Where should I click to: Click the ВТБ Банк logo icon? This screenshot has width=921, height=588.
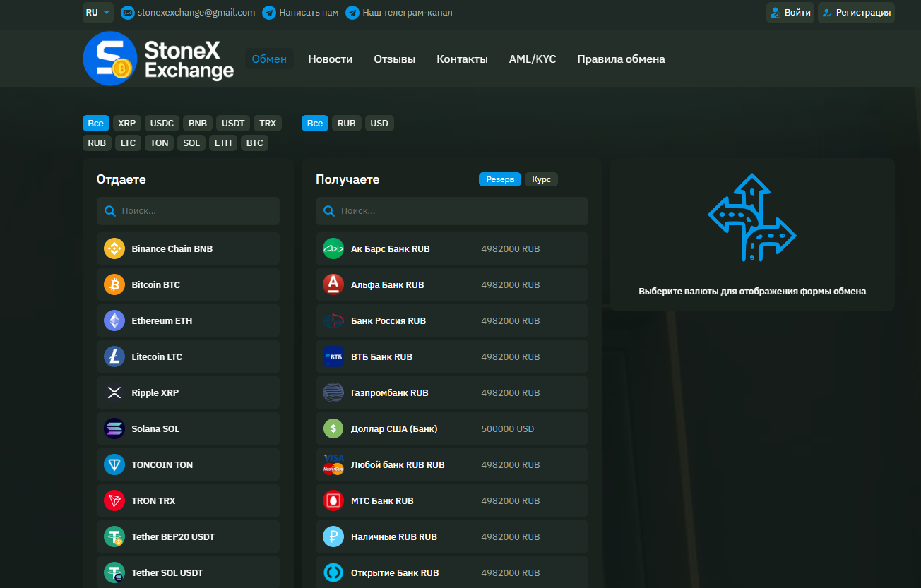333,356
